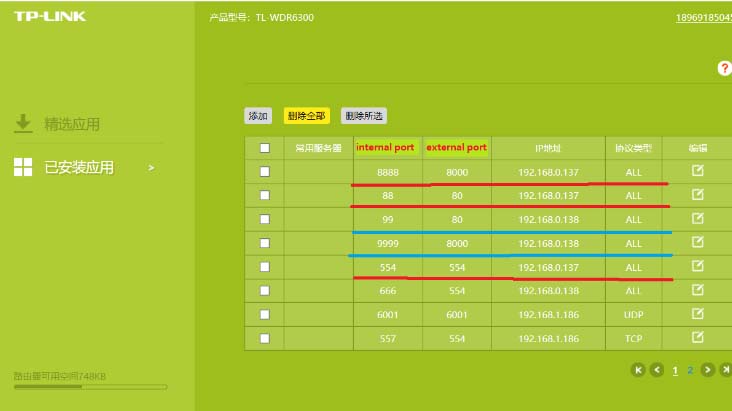The image size is (732, 411).
Task: Tick the select-all checkbox in table header
Action: tap(265, 148)
